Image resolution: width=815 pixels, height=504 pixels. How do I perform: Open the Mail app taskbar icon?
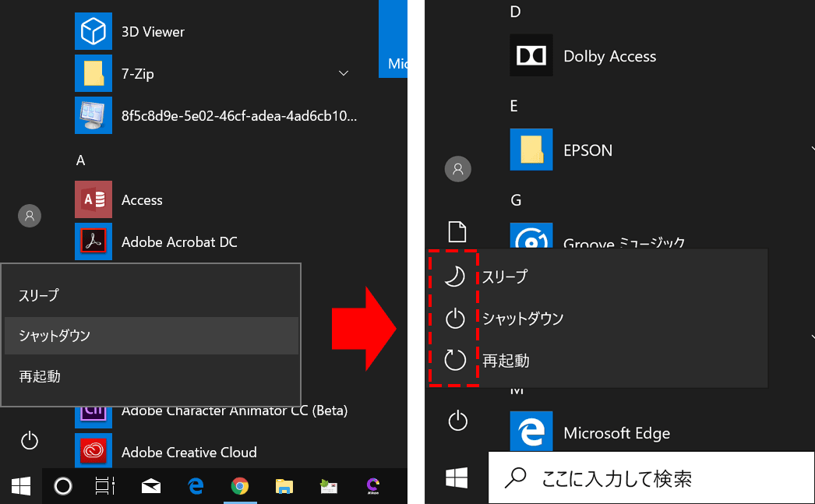(x=151, y=487)
